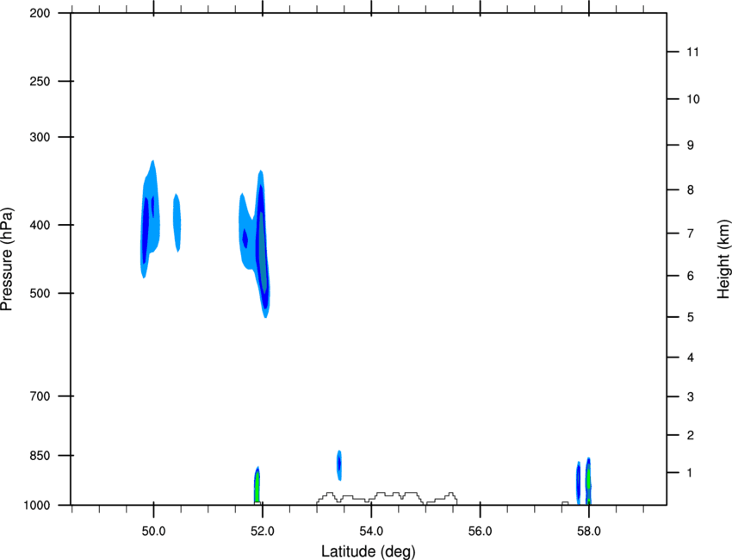Screen dimensions: 732x560
Task: Click the upper-level contour blob near latitude 50
Action: click(x=149, y=220)
